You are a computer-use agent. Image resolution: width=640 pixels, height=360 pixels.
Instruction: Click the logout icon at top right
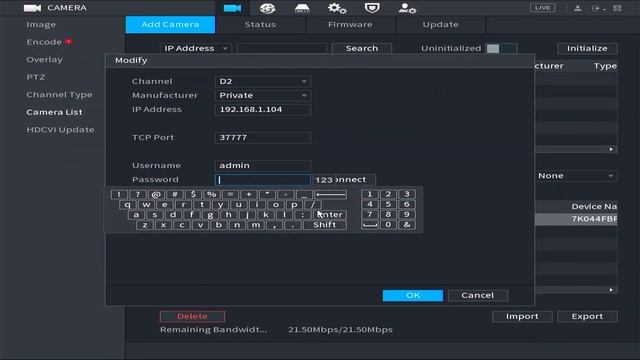(598, 8)
